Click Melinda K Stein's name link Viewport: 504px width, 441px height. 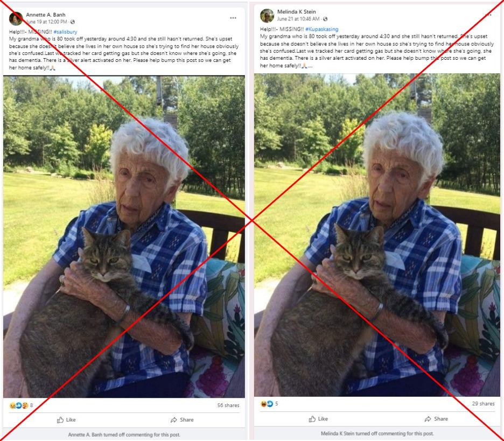point(296,11)
